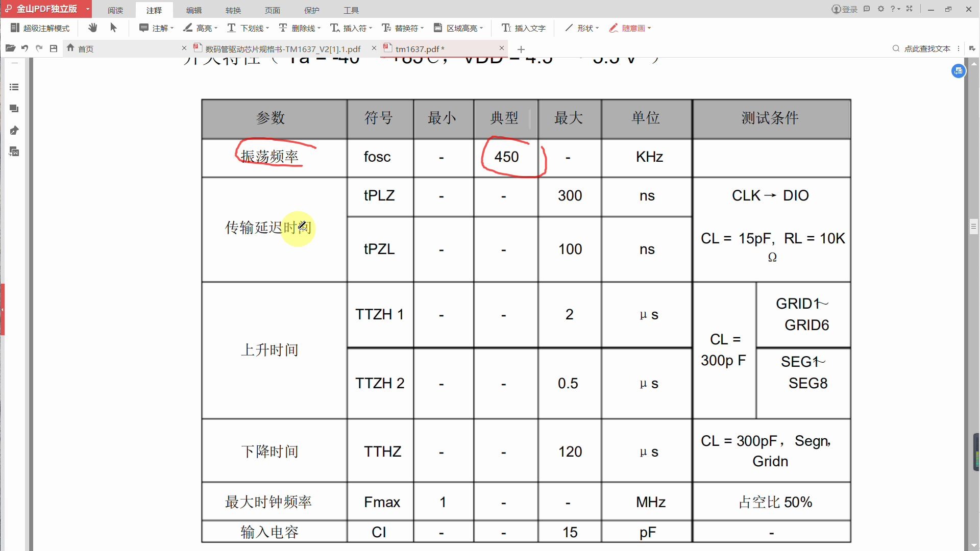The height and width of the screenshot is (551, 980).
Task: Switch to the 注释 ribbon tab
Action: (154, 10)
